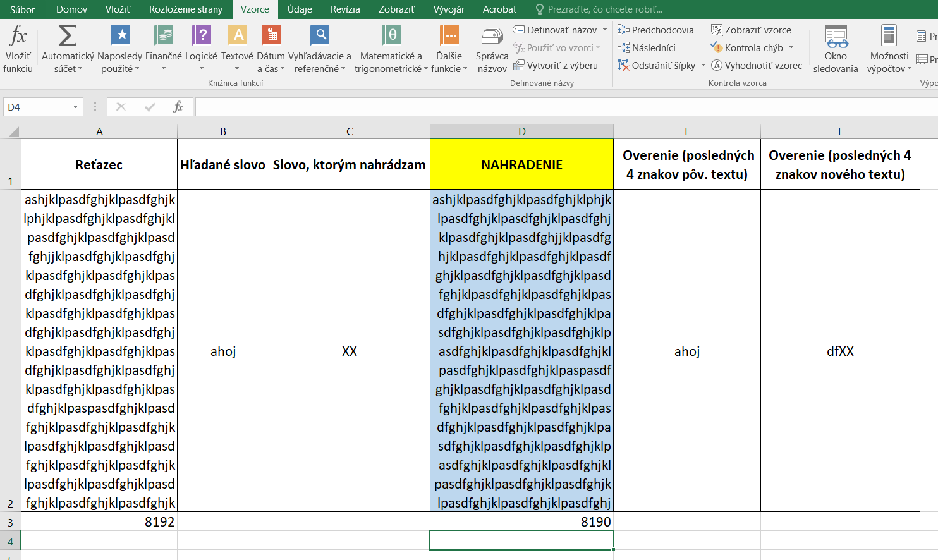Toggle Zobraziť vzorce formula display
This screenshot has height=560, width=938.
[751, 30]
